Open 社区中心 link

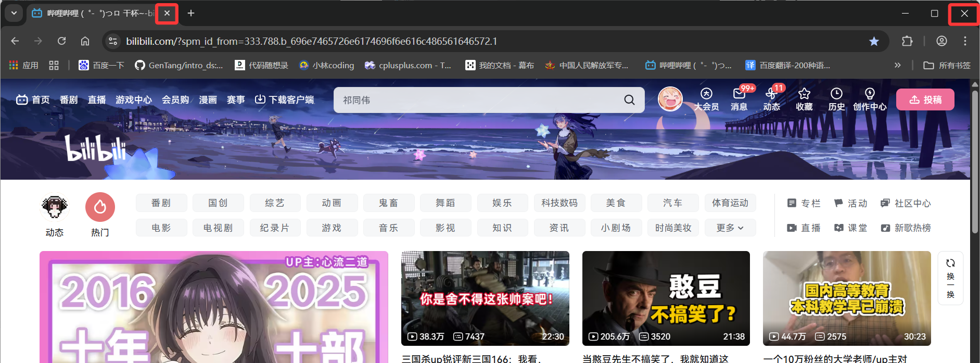(906, 203)
